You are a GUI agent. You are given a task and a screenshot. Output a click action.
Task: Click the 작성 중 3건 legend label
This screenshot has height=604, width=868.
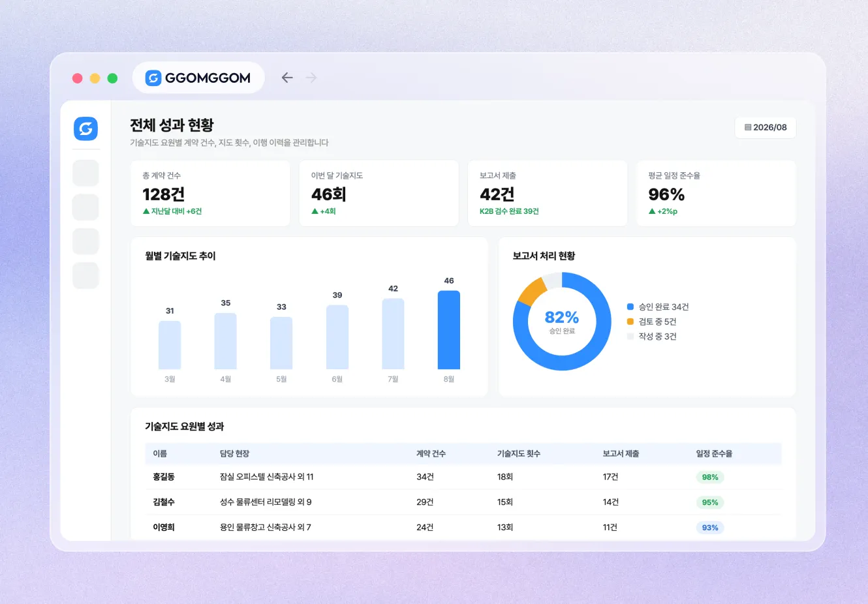[x=657, y=337]
